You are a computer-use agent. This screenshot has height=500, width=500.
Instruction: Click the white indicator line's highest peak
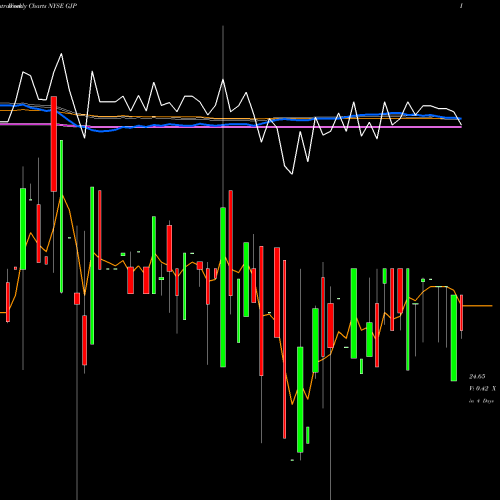pos(61,54)
